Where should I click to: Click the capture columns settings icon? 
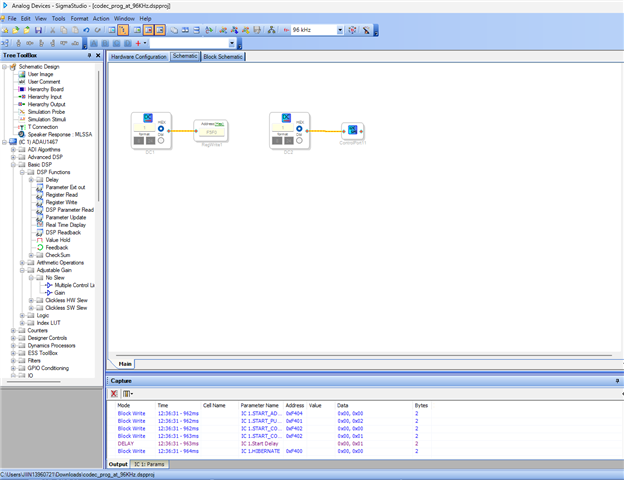128,393
